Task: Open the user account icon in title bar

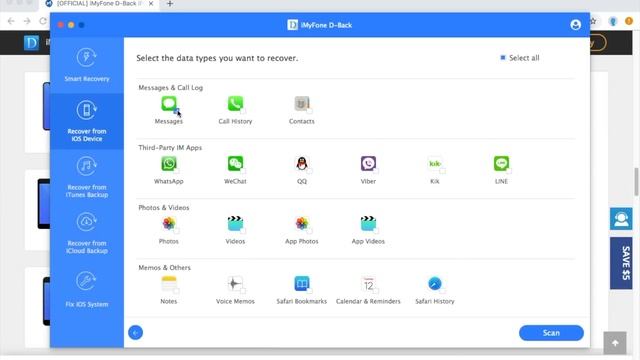Action: (x=576, y=25)
